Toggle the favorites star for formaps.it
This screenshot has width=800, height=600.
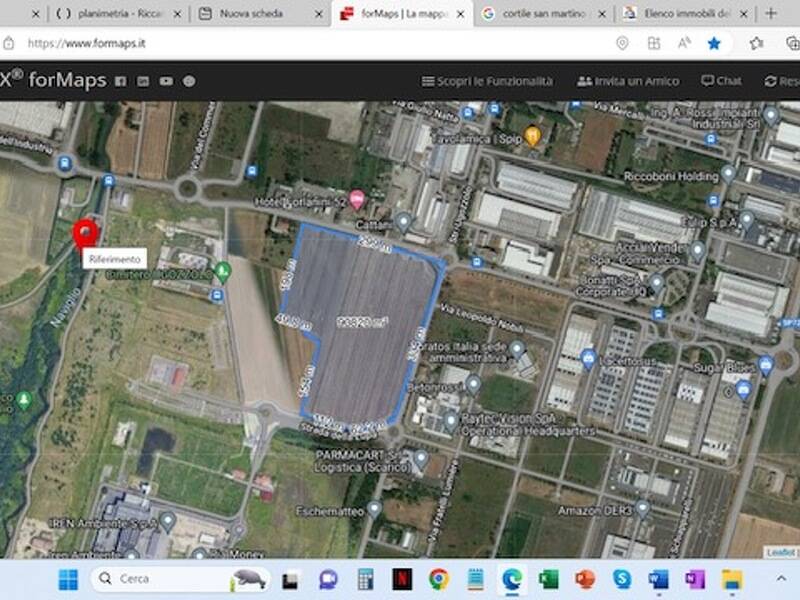coord(713,44)
